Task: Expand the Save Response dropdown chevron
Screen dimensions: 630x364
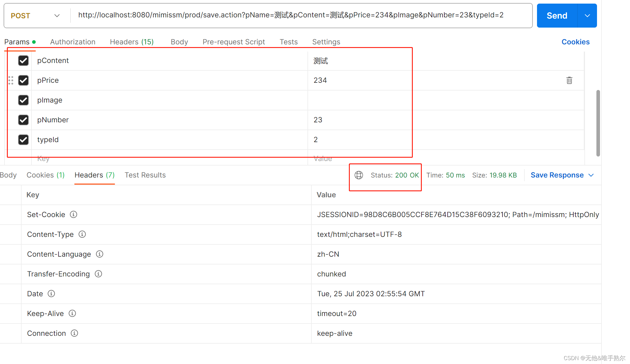Action: point(591,175)
